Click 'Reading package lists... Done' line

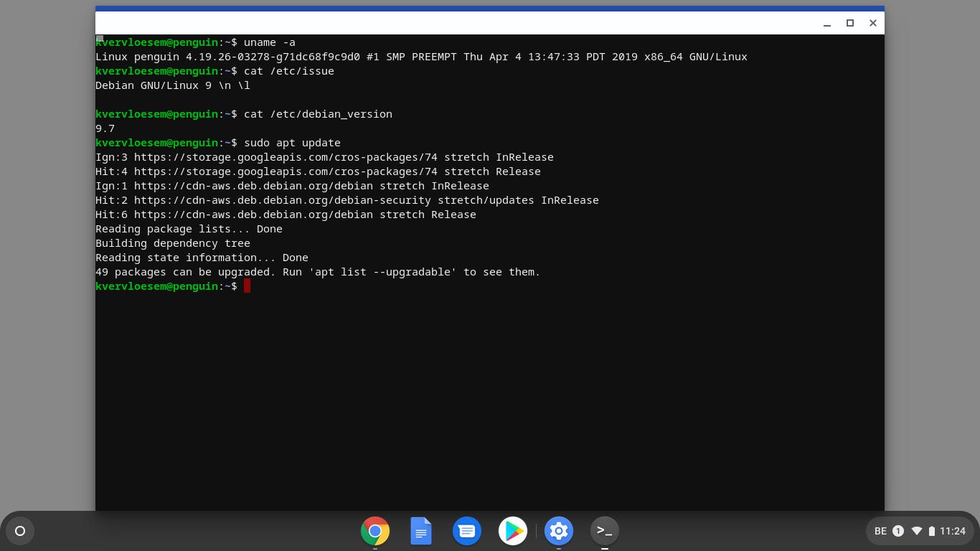[x=189, y=229]
